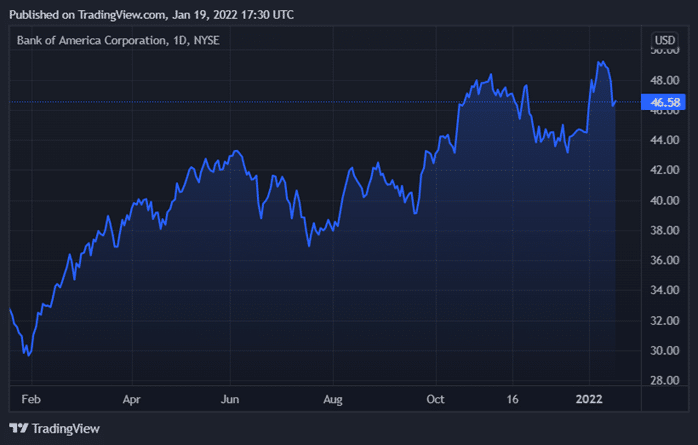The width and height of the screenshot is (698, 445).
Task: Click the 32.00 price axis label
Action: [x=665, y=321]
